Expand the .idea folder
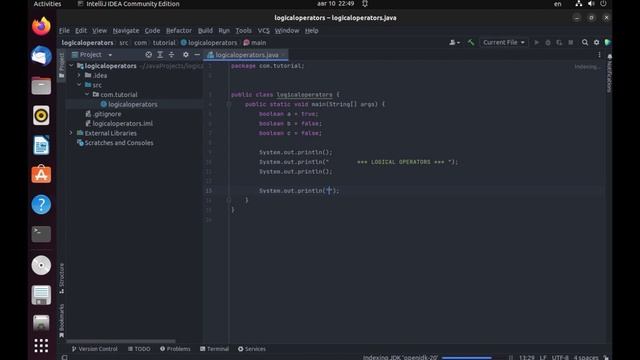Screen dimensions: 640x360 (x=79, y=76)
